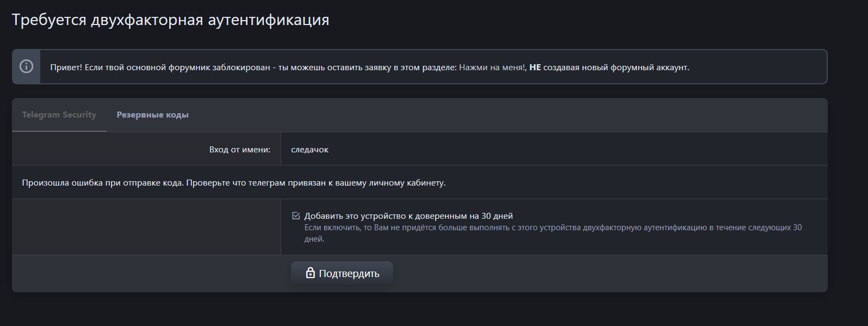
Task: Toggle the trusted device checkbox
Action: [x=296, y=216]
